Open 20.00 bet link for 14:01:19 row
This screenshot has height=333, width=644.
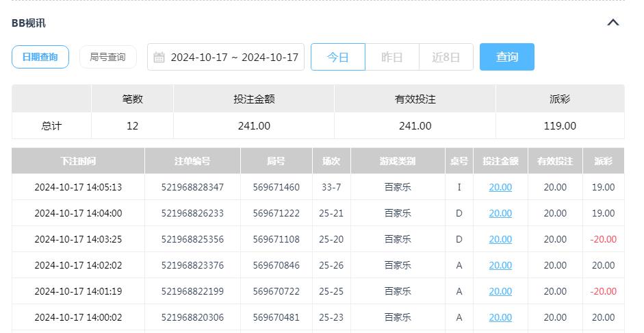500,291
